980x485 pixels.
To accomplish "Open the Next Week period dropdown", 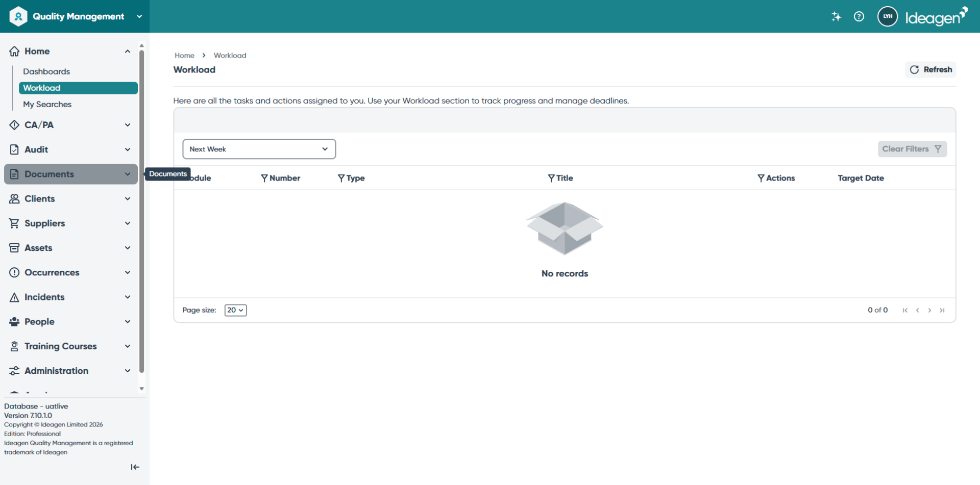I will (x=259, y=149).
